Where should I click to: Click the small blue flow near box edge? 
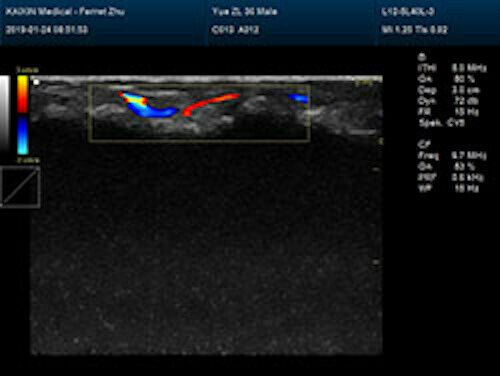tap(299, 98)
